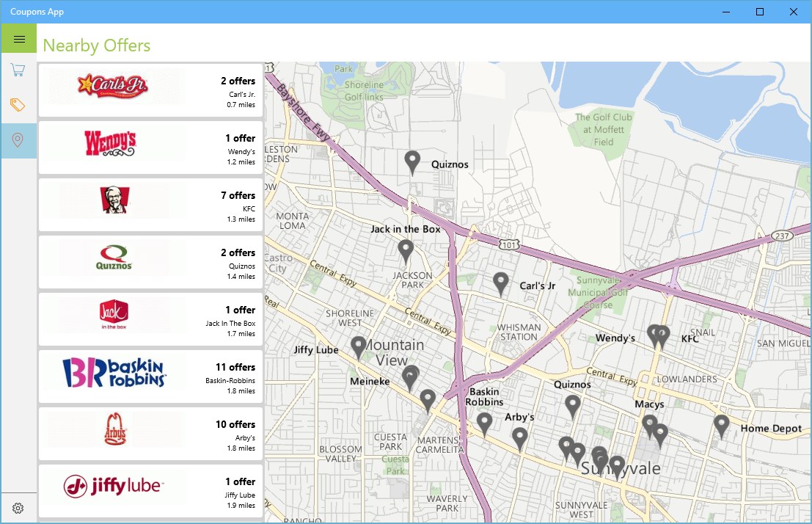Viewport: 812px width, 524px height.
Task: Select the map location pin sidebar icon
Action: [x=18, y=140]
